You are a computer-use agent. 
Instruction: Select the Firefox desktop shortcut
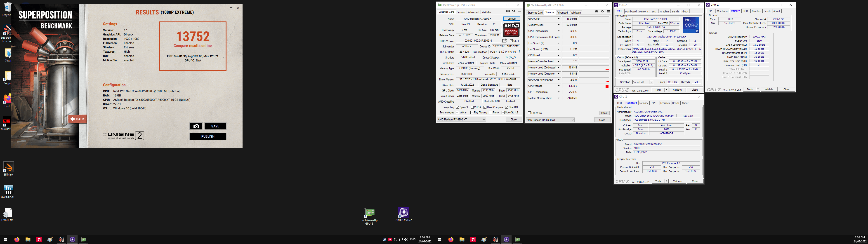(x=7, y=101)
